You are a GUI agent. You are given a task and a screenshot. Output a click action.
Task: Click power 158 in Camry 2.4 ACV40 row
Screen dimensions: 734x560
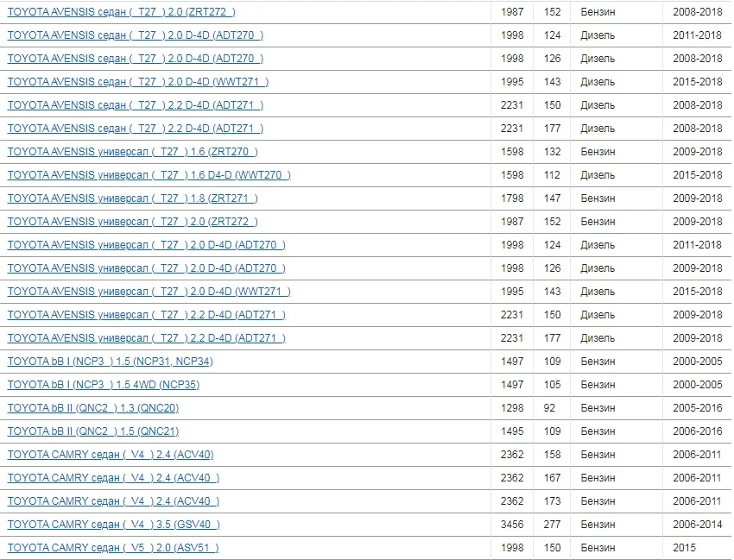553,454
